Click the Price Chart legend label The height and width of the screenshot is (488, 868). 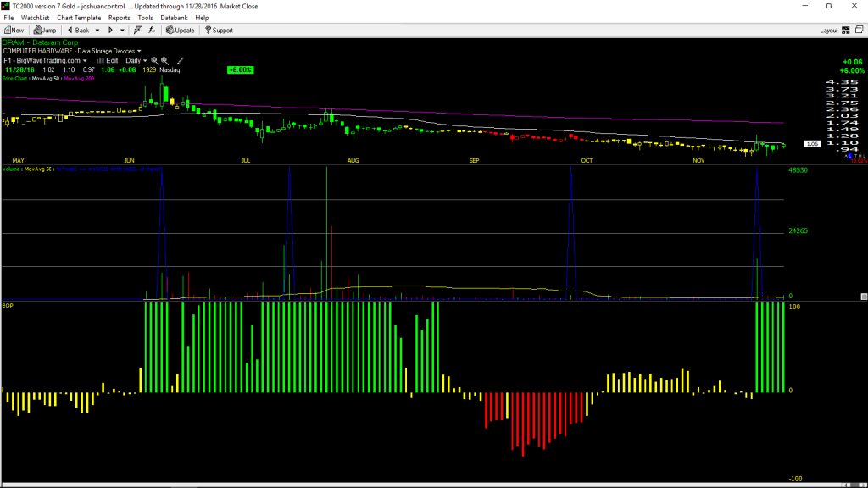point(14,79)
